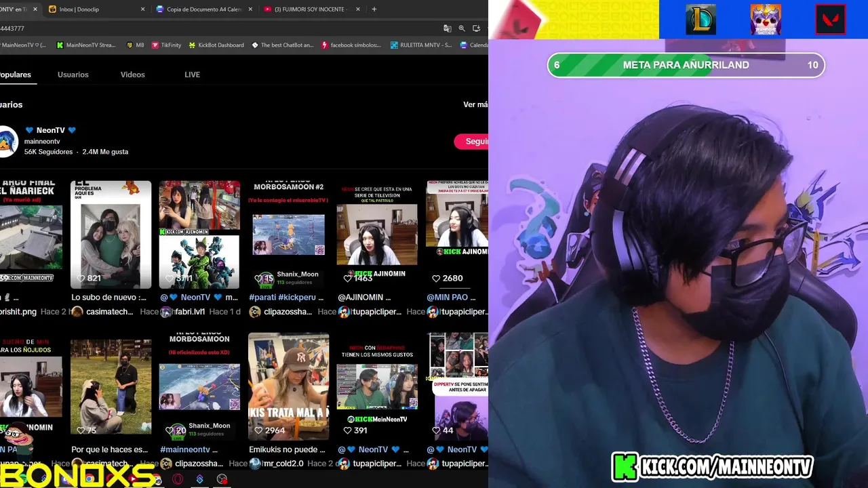Open the video thumbnail with 391 likes
Image resolution: width=868 pixels, height=488 pixels.
[x=377, y=386]
